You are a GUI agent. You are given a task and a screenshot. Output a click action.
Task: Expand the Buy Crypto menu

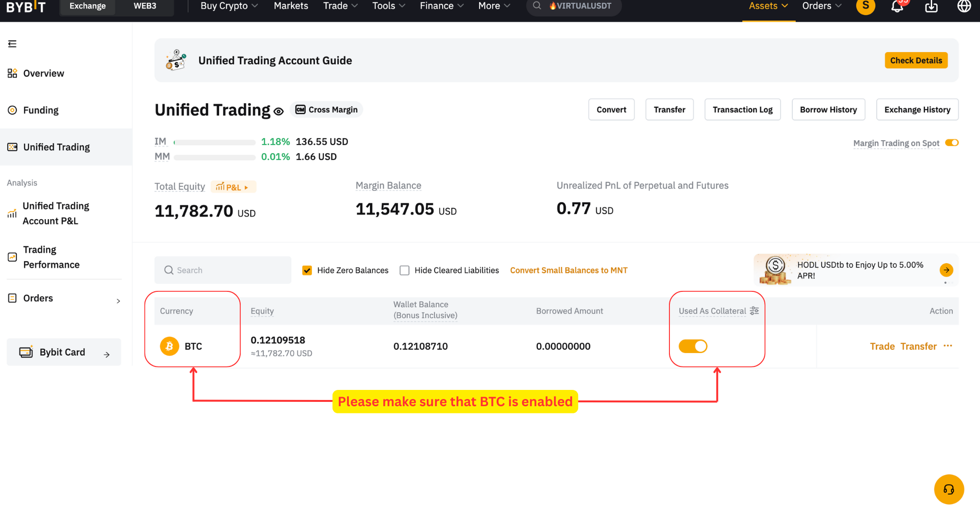pos(229,6)
